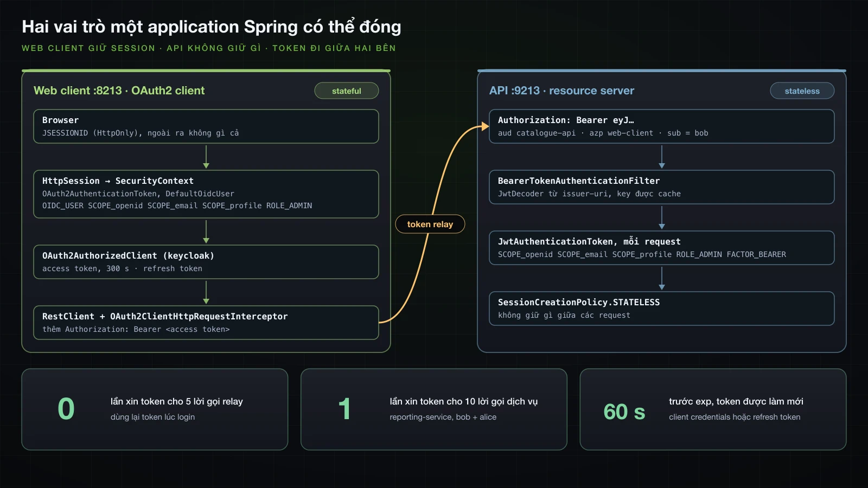Click the 'stateless' badge on API panel
The width and height of the screenshot is (868, 488).
(802, 91)
